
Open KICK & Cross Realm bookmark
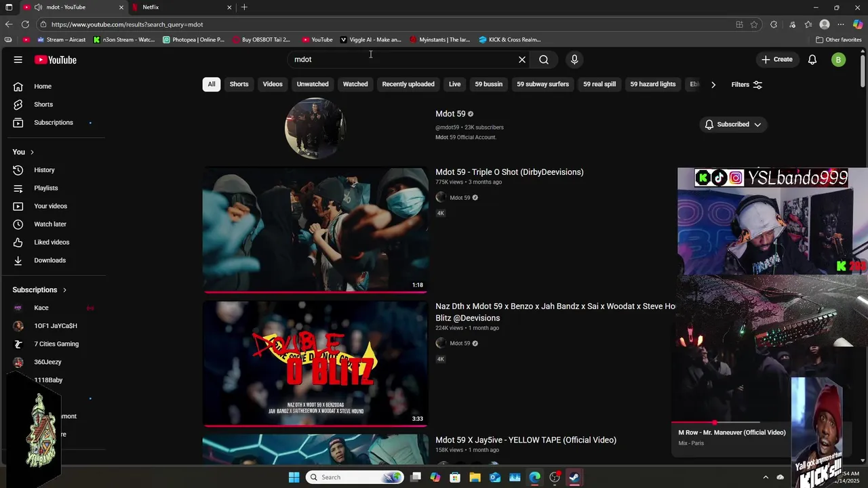pyautogui.click(x=510, y=39)
